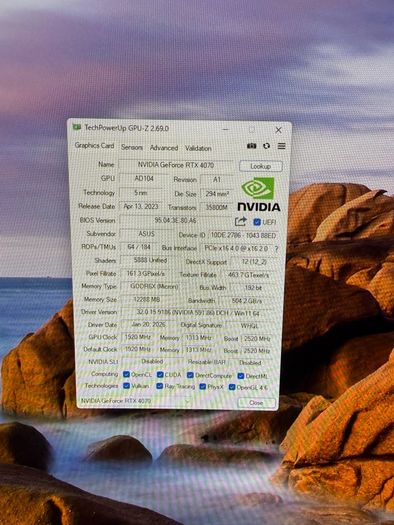Click the Default Clock value 1920 MHz
Viewport: 394px width, 525px height.
coord(138,349)
